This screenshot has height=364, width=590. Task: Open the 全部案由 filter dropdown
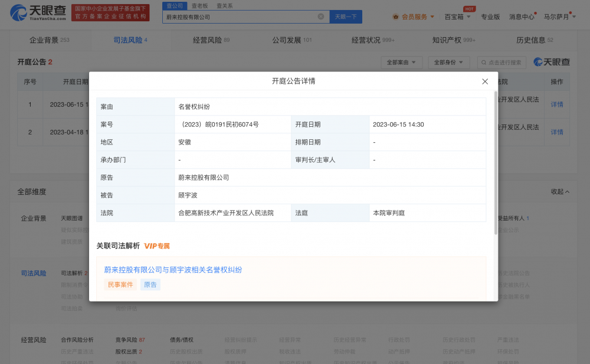[401, 63]
